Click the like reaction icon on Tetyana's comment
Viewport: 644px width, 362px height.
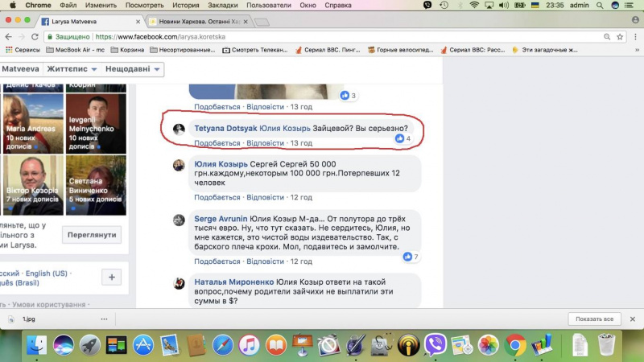[x=399, y=138]
